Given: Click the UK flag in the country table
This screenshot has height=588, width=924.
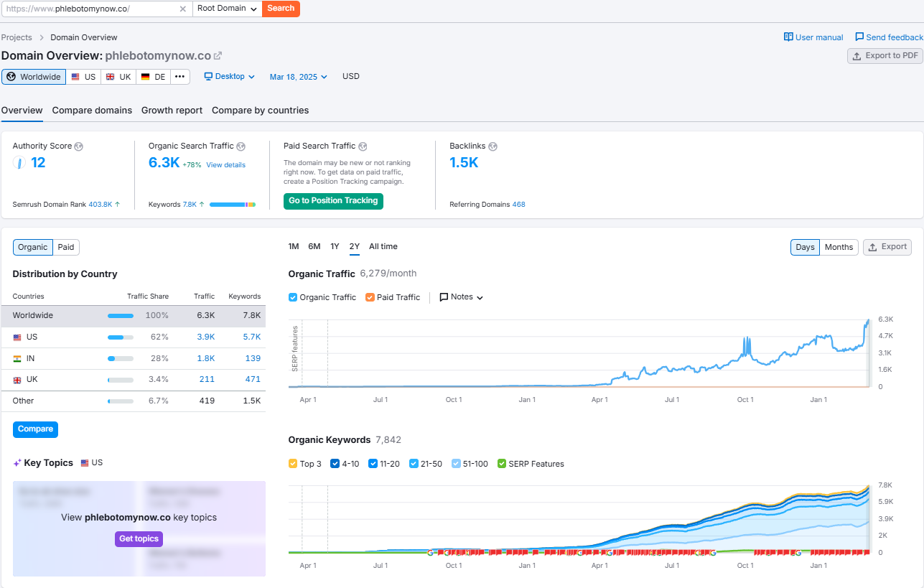Looking at the screenshot, I should pos(17,380).
